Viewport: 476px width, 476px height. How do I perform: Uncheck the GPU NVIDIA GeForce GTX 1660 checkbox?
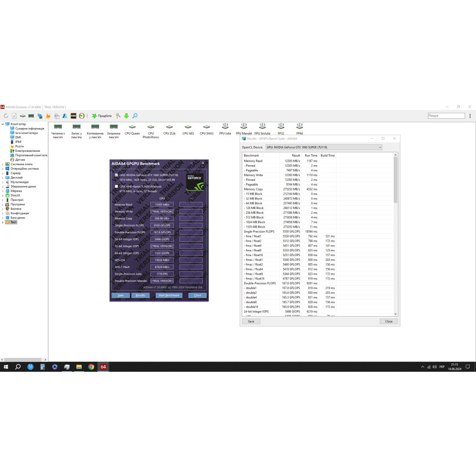point(116,175)
